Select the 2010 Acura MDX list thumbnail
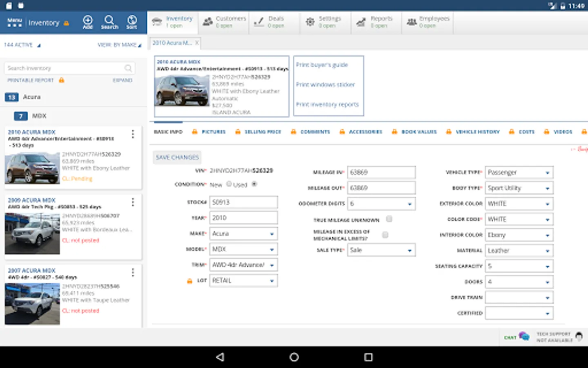The height and width of the screenshot is (368, 588). coord(32,168)
